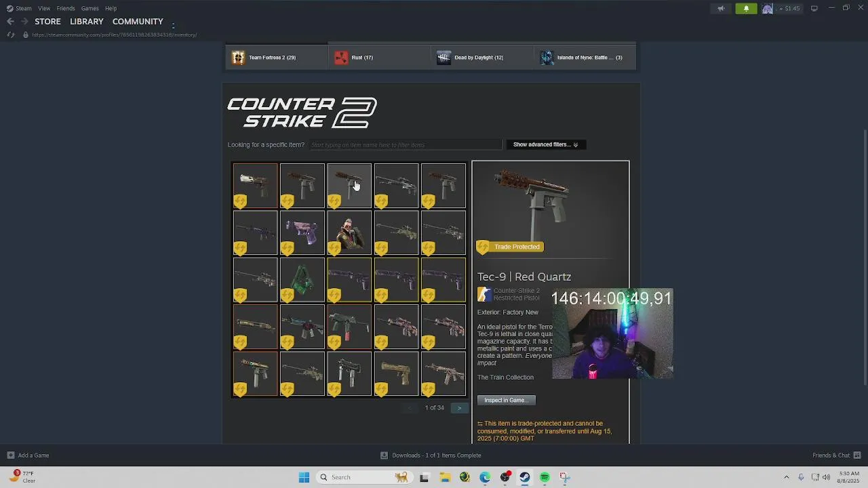Open Task View on the taskbar
Screen dimensions: 868x488
point(424,477)
